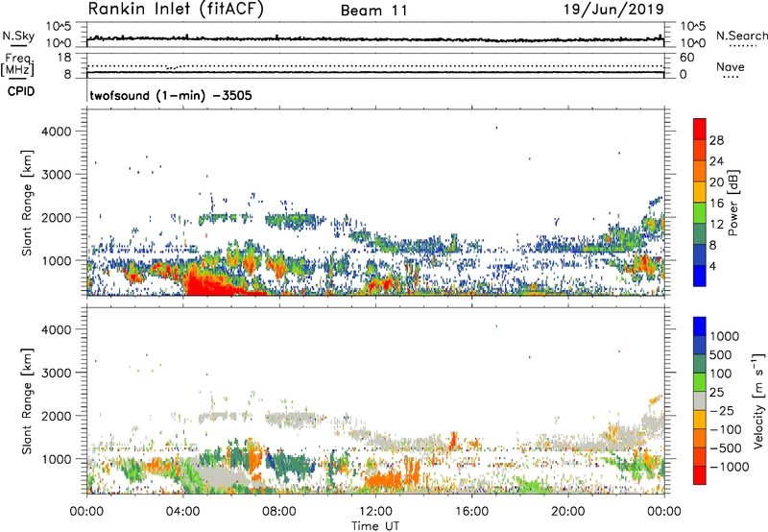Click the "-1000" velocity colorbar value
768x532 pixels.
(x=730, y=467)
